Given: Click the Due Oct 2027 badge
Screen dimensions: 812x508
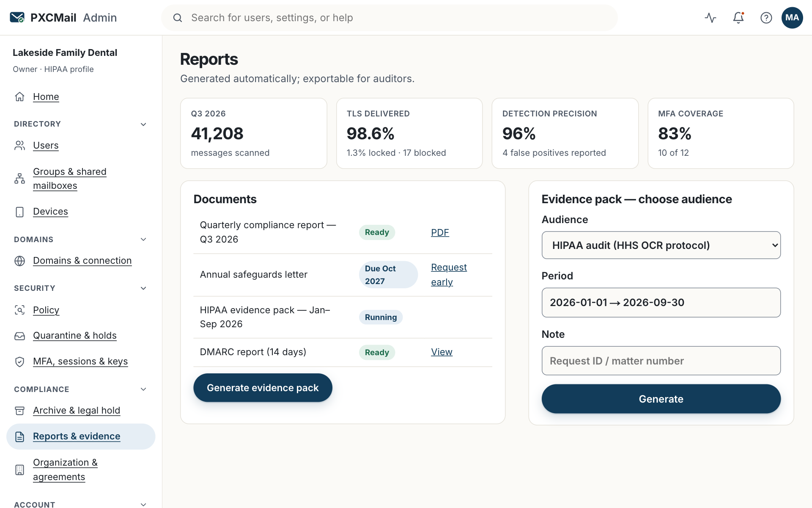Looking at the screenshot, I should pos(388,275).
